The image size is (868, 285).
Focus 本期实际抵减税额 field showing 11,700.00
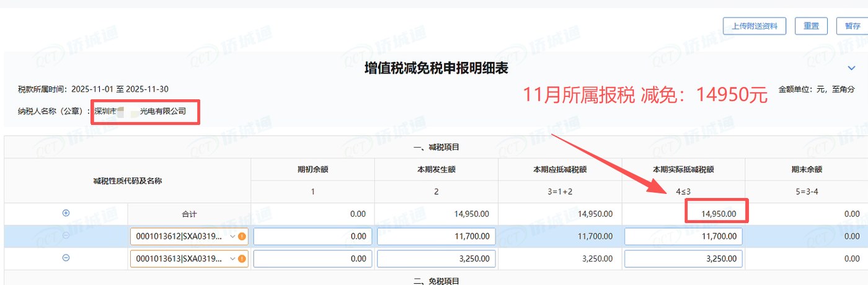tap(683, 237)
